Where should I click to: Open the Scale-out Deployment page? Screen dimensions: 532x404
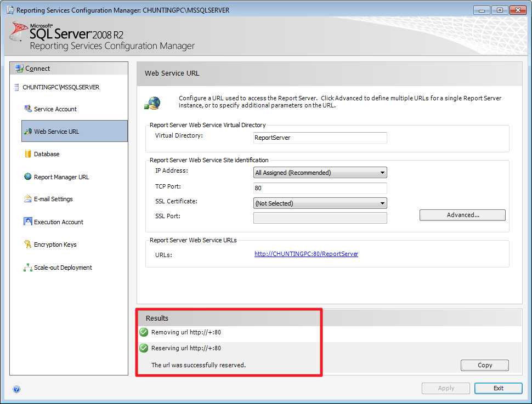pyautogui.click(x=63, y=268)
